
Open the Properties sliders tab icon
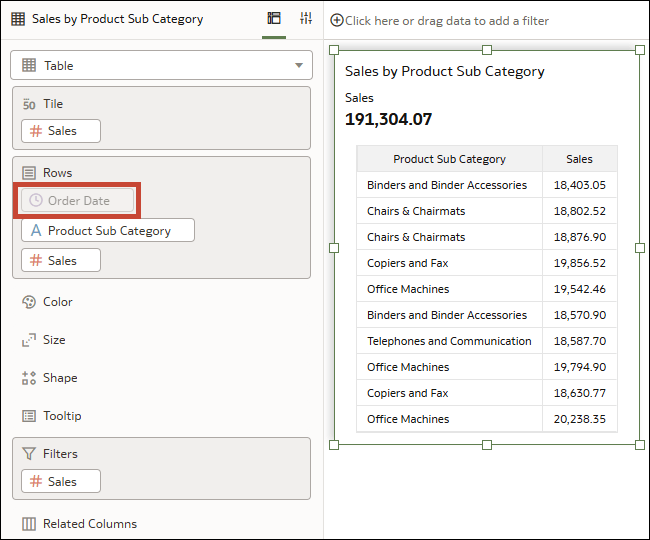point(306,19)
